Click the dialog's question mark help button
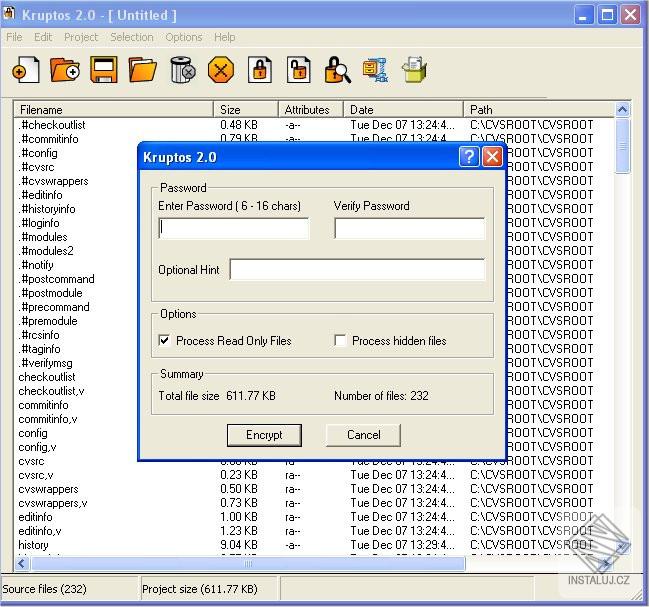Screen dimensions: 649x607 click(x=469, y=157)
